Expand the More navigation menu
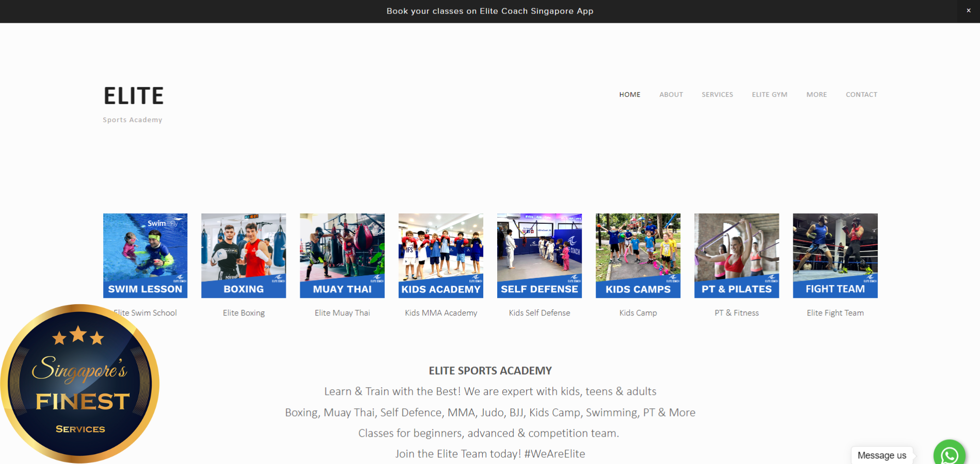Image resolution: width=980 pixels, height=464 pixels. (816, 95)
